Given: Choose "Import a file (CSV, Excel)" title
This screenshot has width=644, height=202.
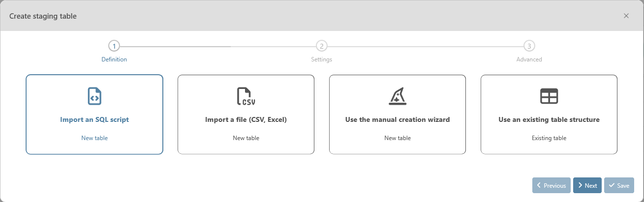Looking at the screenshot, I should (246, 119).
